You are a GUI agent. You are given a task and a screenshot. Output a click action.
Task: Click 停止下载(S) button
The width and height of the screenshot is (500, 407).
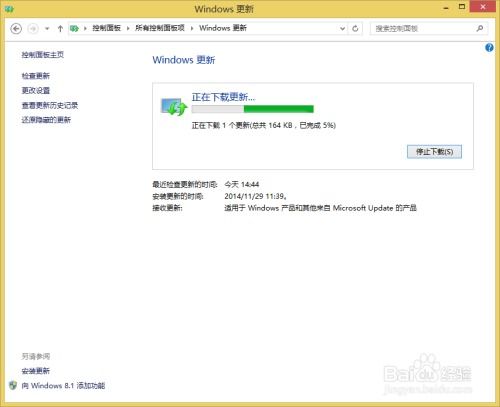tap(434, 152)
